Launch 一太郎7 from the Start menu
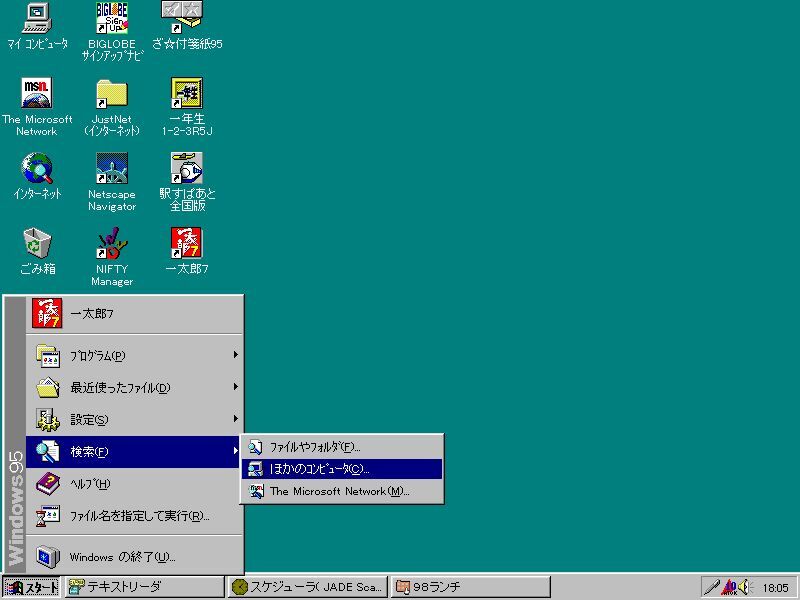The image size is (800, 600). pyautogui.click(x=134, y=314)
